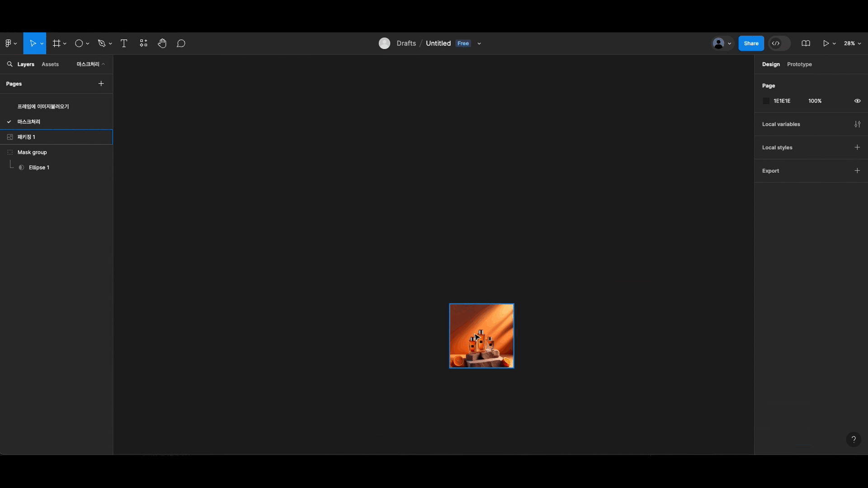This screenshot has height=488, width=868.
Task: Select the Pen tool
Action: [x=102, y=43]
